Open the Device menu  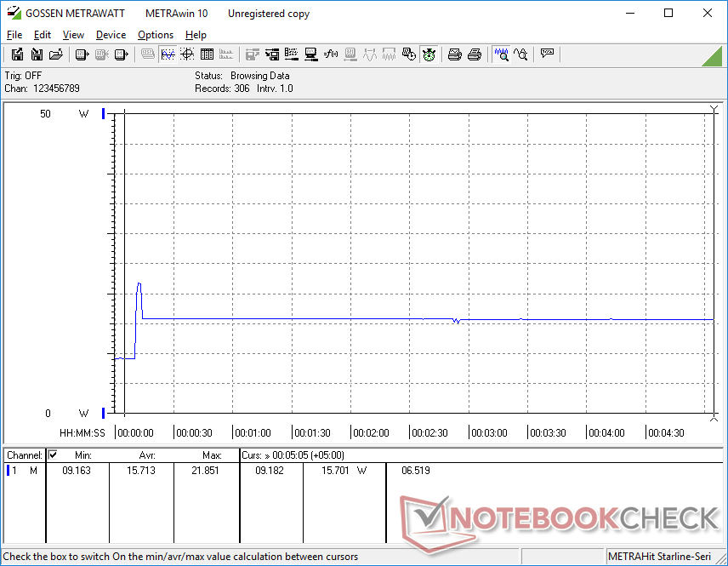tap(111, 35)
